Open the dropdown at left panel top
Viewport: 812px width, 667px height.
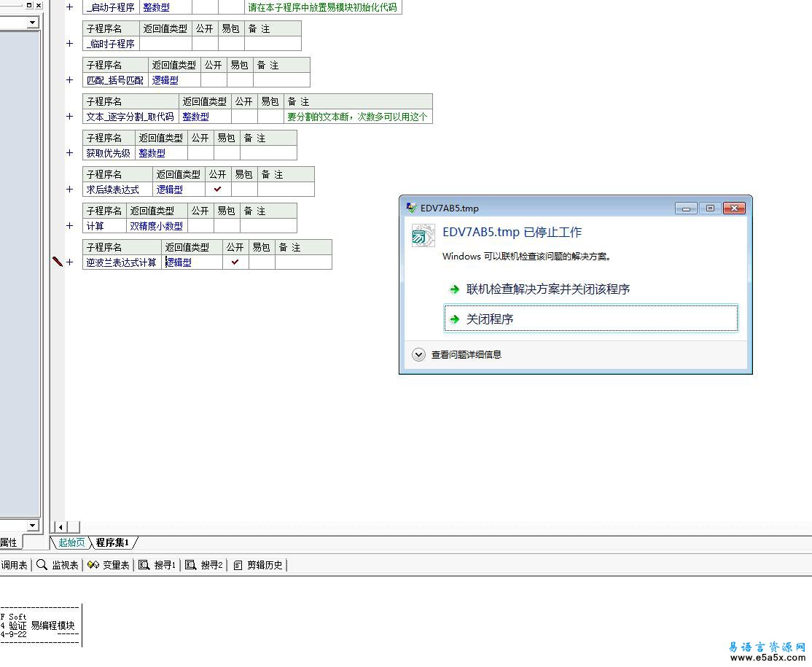click(32, 23)
